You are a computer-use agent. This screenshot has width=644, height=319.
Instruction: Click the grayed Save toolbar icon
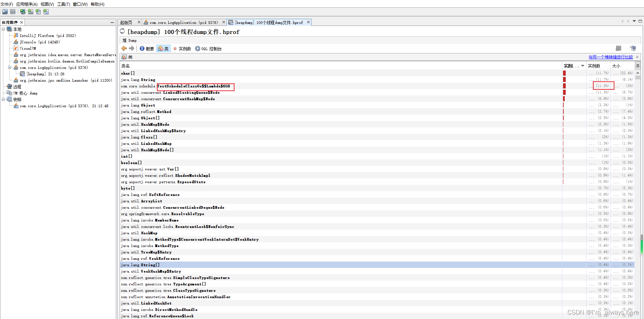pos(13,12)
